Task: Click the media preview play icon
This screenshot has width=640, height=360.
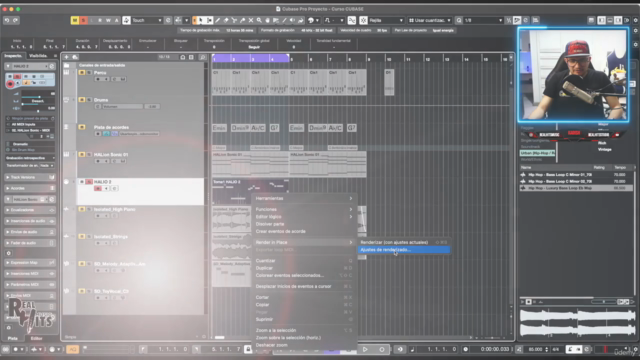Action: click(522, 302)
